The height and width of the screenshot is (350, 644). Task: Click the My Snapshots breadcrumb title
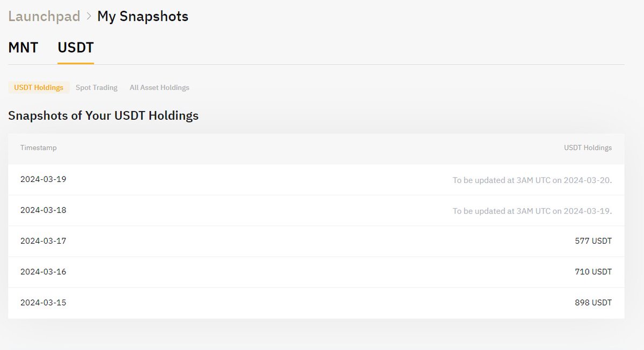click(x=143, y=17)
